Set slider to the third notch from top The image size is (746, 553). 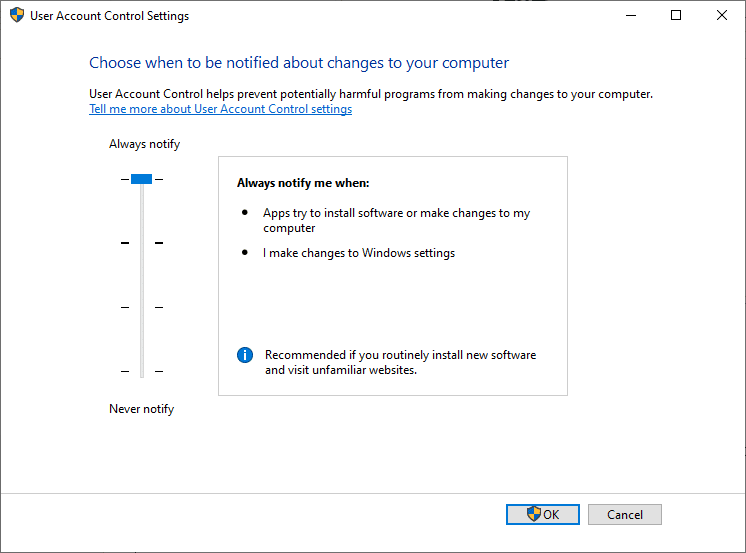tap(141, 307)
